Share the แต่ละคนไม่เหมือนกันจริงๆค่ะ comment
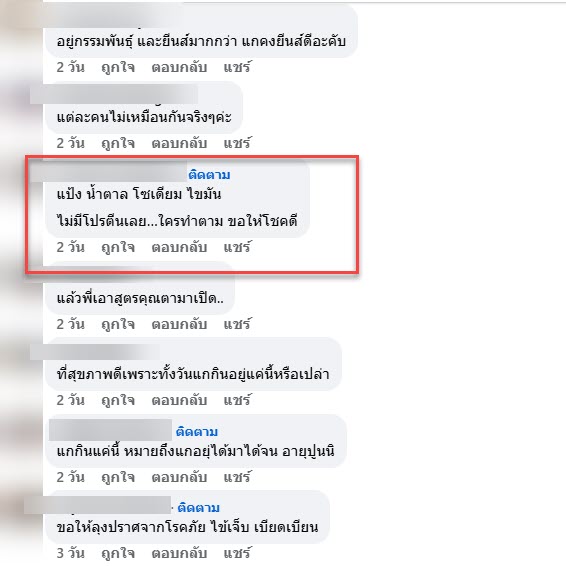Image resolution: width=566 pixels, height=566 pixels. 237,143
